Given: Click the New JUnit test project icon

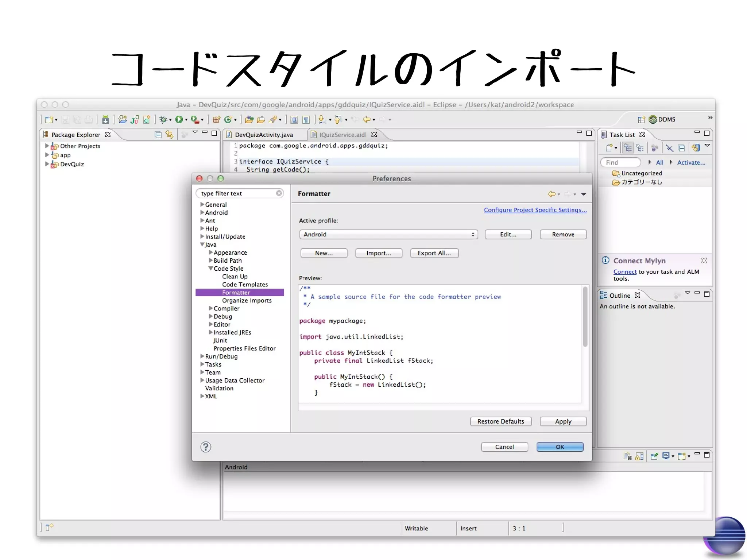Looking at the screenshot, I should [x=135, y=119].
